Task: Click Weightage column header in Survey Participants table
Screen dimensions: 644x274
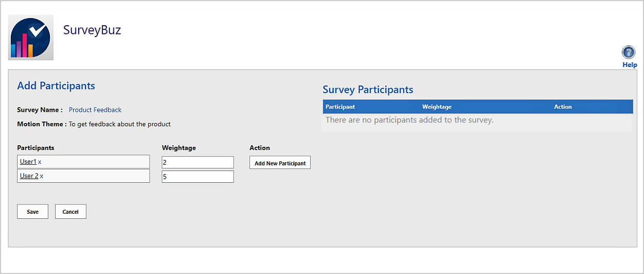Action: [437, 107]
